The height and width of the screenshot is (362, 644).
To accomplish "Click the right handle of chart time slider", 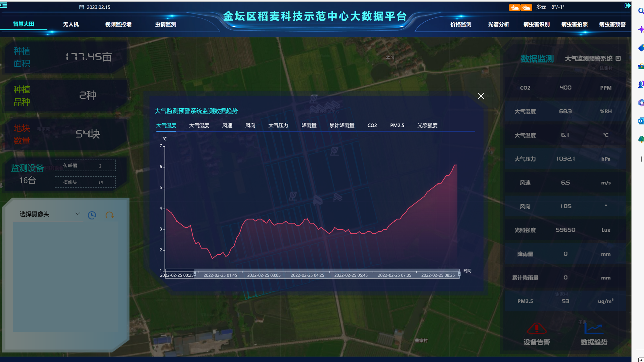I will pyautogui.click(x=459, y=274).
